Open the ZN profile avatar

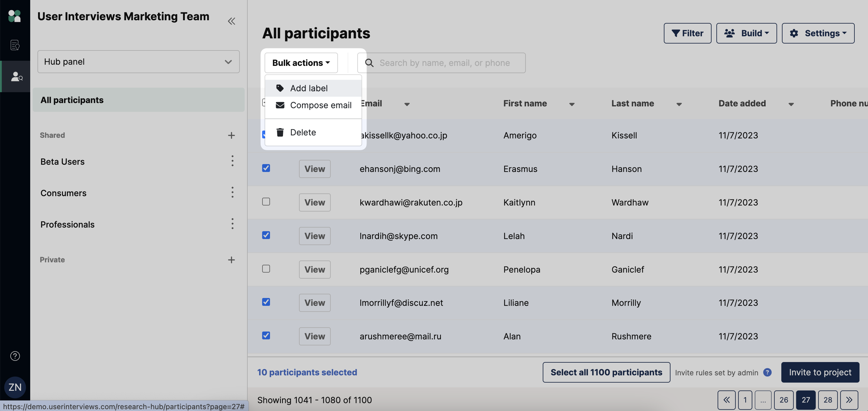[x=15, y=387]
